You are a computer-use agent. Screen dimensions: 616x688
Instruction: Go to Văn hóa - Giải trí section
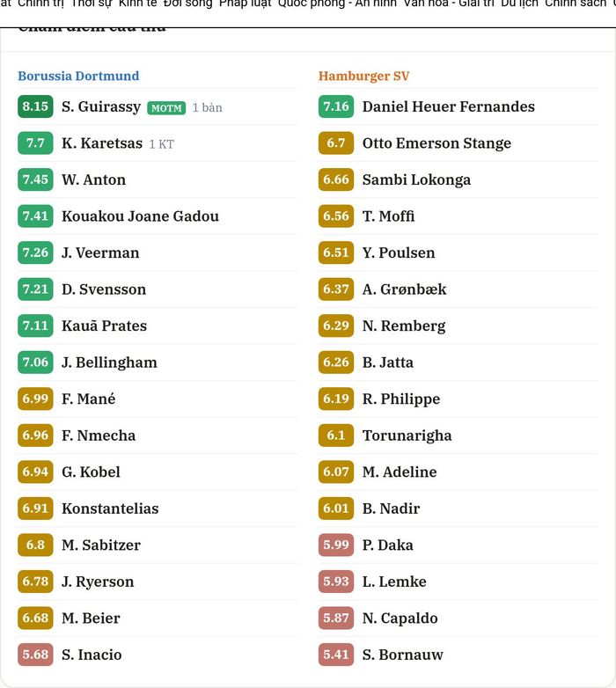[449, 4]
